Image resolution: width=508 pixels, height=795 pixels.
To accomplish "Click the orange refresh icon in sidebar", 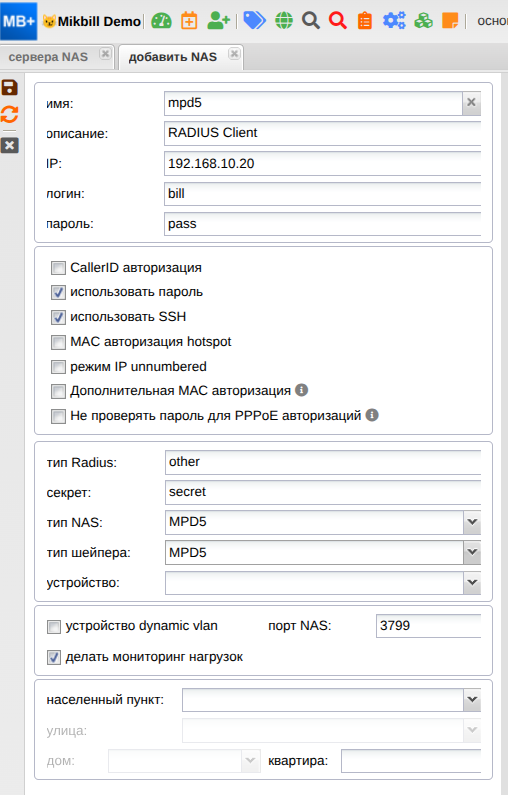I will pos(10,115).
